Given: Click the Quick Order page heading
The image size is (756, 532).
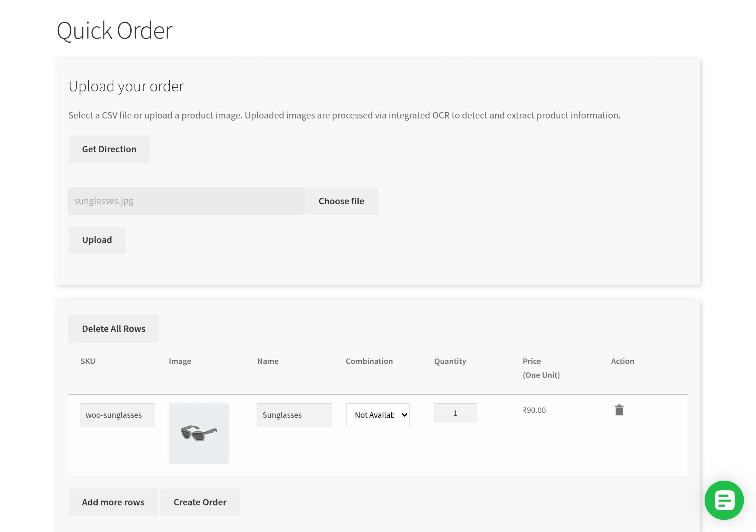Looking at the screenshot, I should (115, 30).
